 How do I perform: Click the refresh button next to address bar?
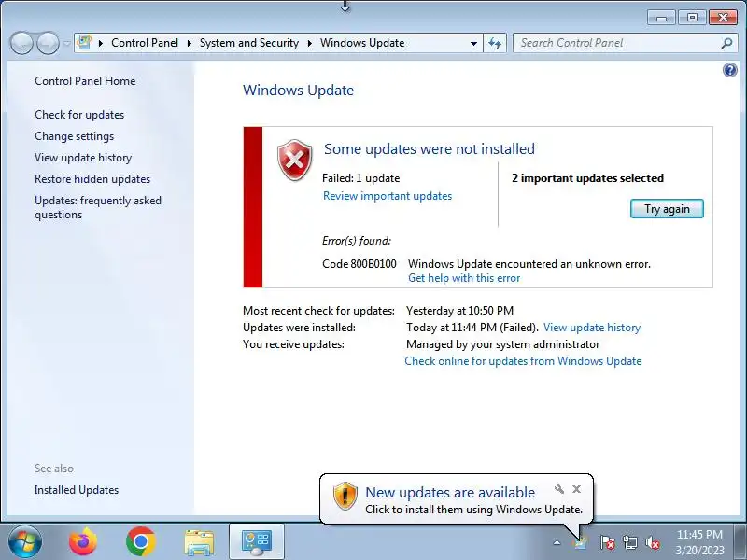495,43
